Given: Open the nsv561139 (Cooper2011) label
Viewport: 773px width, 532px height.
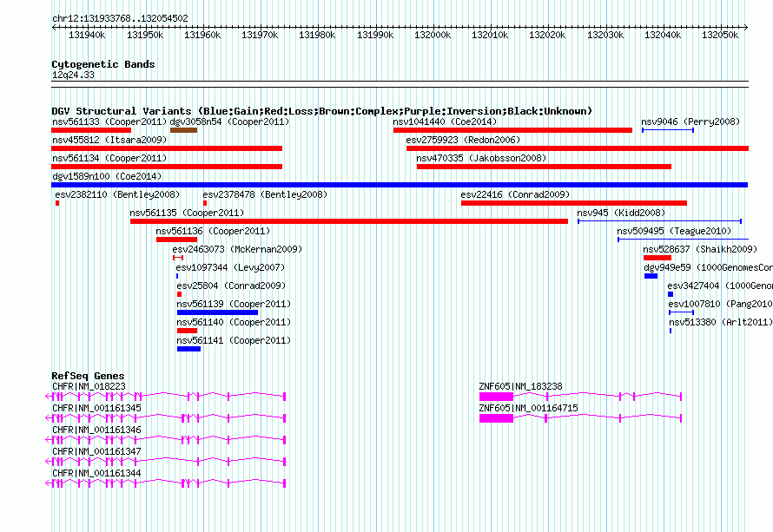Looking at the screenshot, I should 234,304.
